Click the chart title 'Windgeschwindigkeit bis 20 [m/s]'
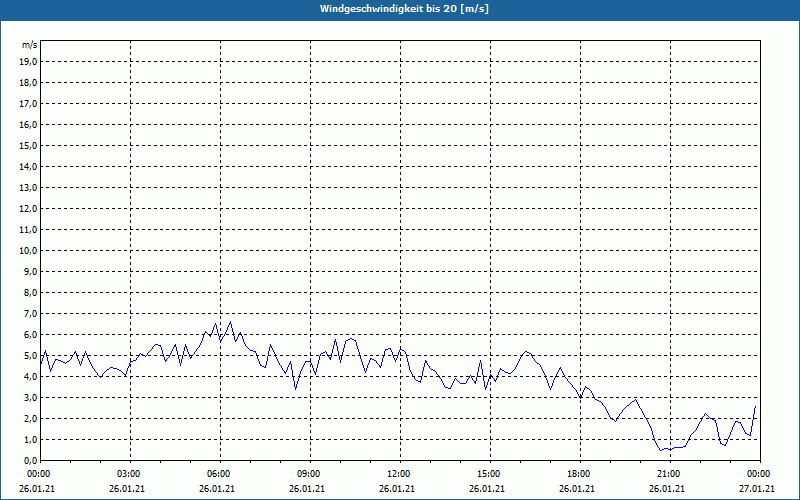This screenshot has width=800, height=500. (404, 9)
